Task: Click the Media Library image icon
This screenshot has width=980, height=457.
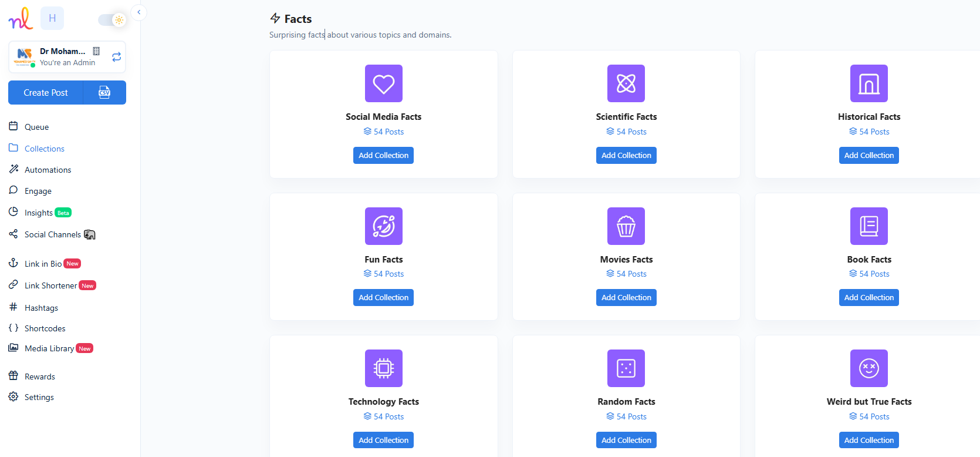Action: pyautogui.click(x=13, y=348)
